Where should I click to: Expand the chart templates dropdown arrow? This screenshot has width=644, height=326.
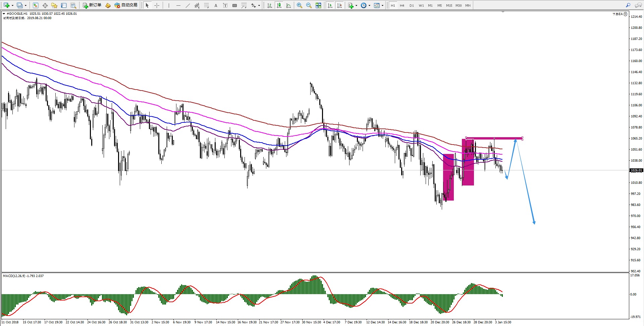pyautogui.click(x=382, y=6)
